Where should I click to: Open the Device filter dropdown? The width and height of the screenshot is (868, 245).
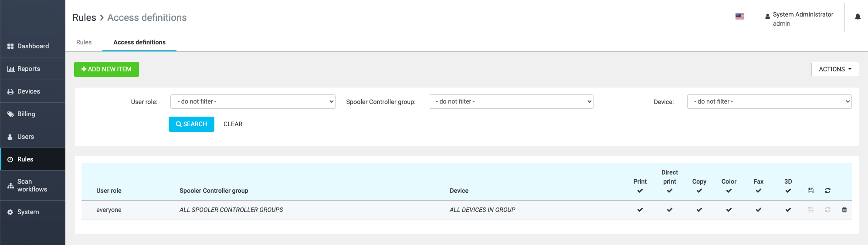click(x=769, y=101)
